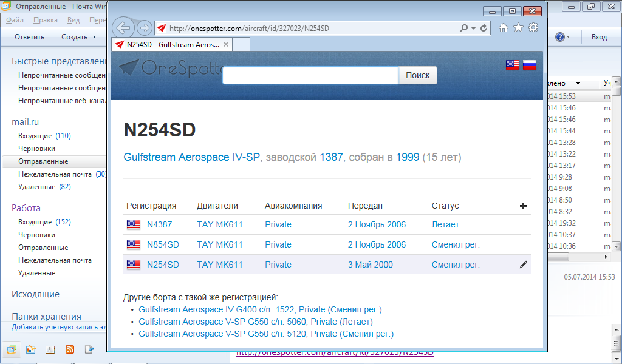Open the G400 c/n 1522 aircraft link

(x=260, y=310)
